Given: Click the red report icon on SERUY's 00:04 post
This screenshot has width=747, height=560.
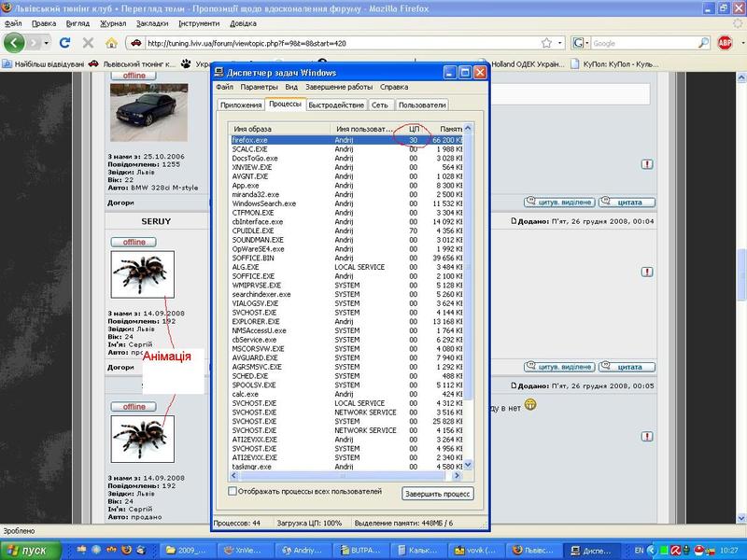Looking at the screenshot, I should (x=646, y=272).
